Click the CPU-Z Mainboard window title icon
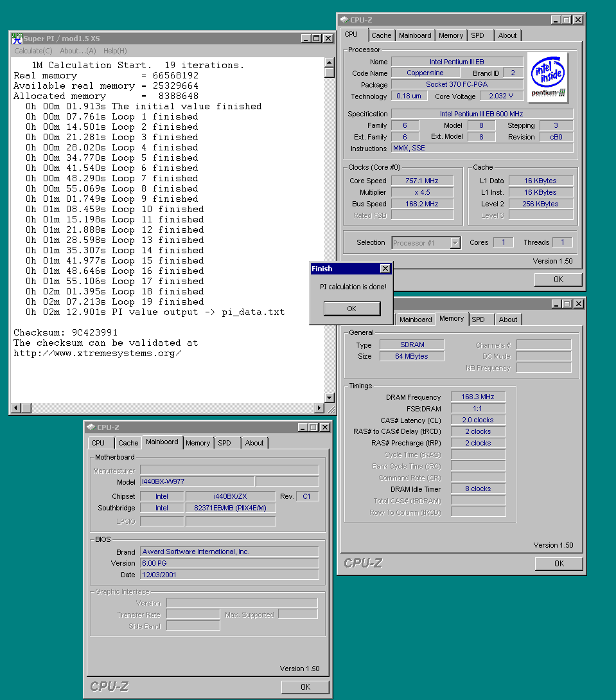 91,427
